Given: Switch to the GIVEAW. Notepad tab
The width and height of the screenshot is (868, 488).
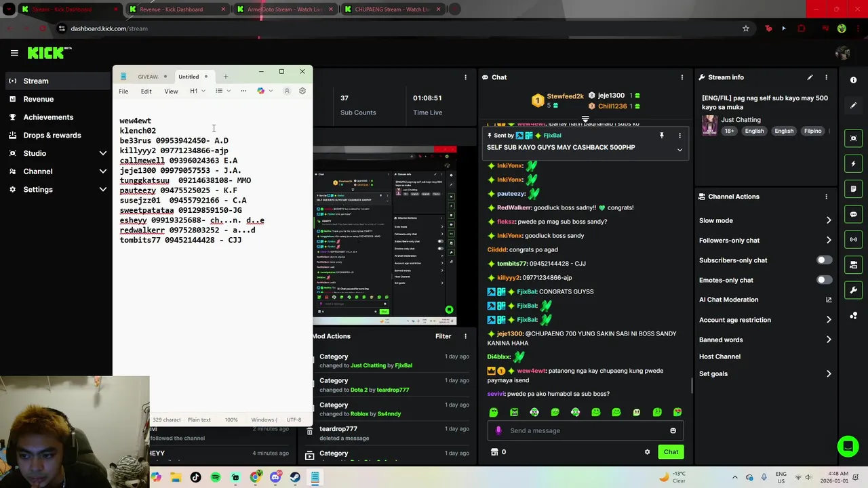Looking at the screenshot, I should point(148,77).
